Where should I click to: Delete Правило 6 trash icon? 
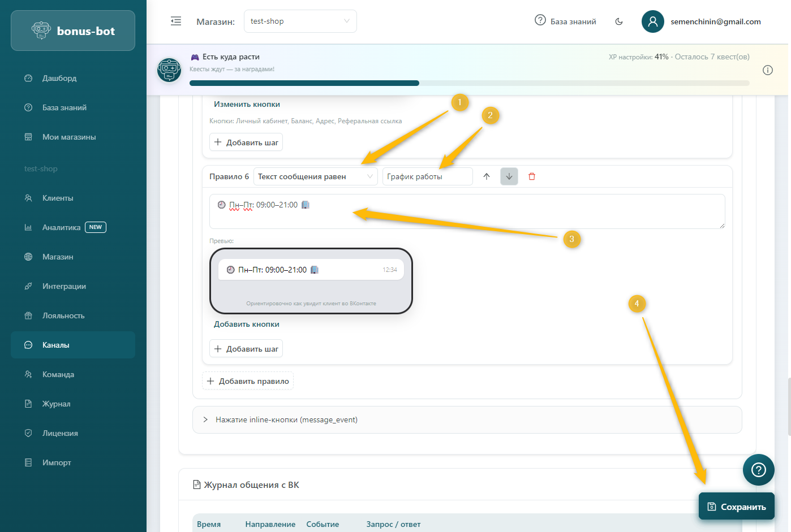(532, 176)
